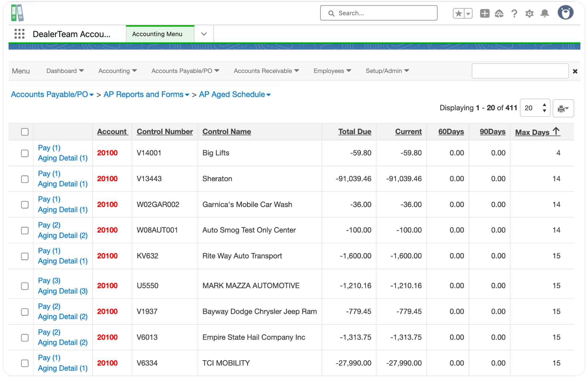Viewport: 588px width, 379px height.
Task: Open Aging Detail (1) for Garnica's Mobile Car Wash
Action: coord(63,210)
